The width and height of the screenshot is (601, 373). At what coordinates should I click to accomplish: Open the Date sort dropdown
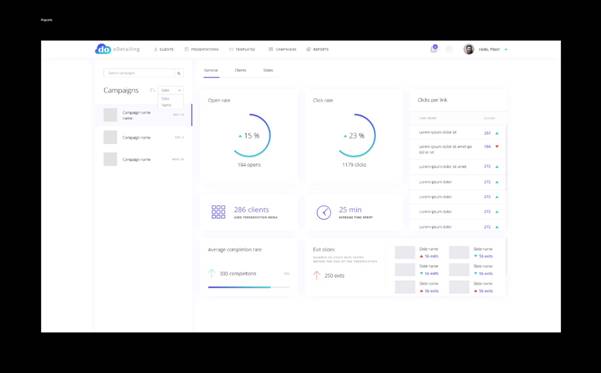(171, 90)
